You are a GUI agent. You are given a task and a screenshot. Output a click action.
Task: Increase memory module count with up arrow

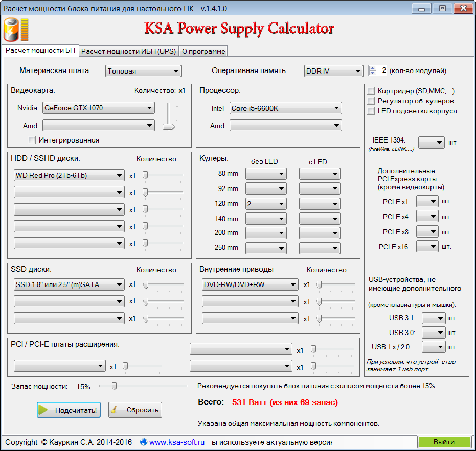coord(372,68)
